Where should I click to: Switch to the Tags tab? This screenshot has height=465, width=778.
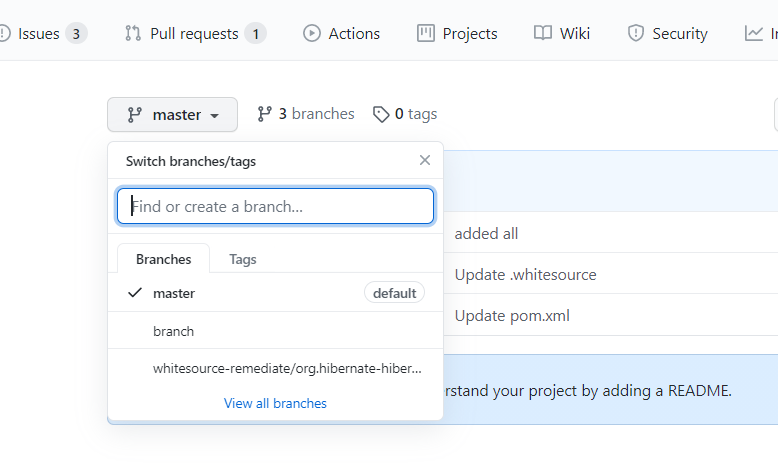242,259
